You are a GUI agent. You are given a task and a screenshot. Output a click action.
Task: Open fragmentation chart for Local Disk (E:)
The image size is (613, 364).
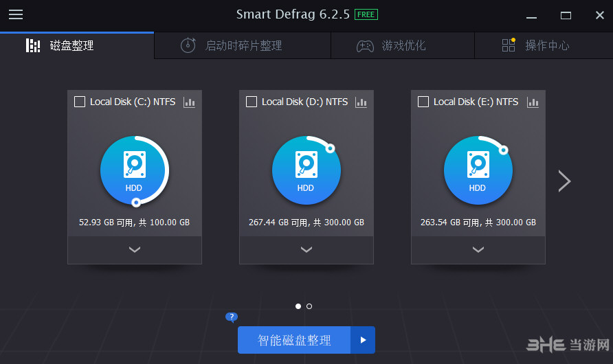[533, 102]
